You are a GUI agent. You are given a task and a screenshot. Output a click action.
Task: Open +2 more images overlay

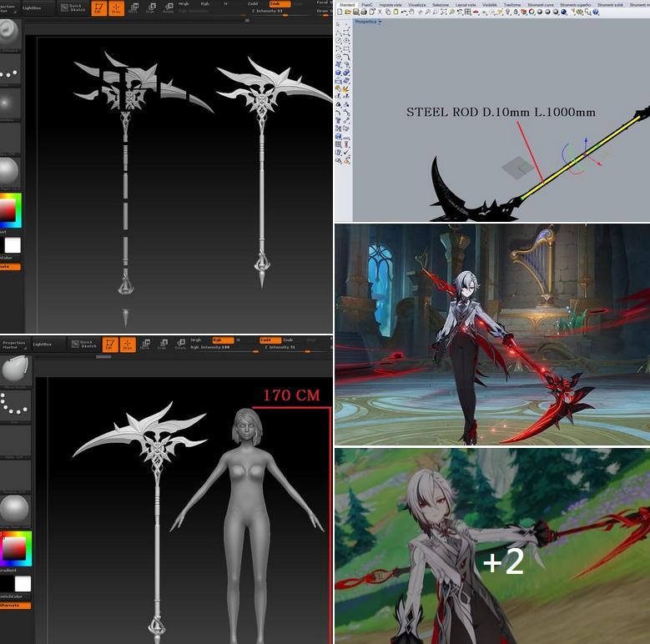point(503,561)
